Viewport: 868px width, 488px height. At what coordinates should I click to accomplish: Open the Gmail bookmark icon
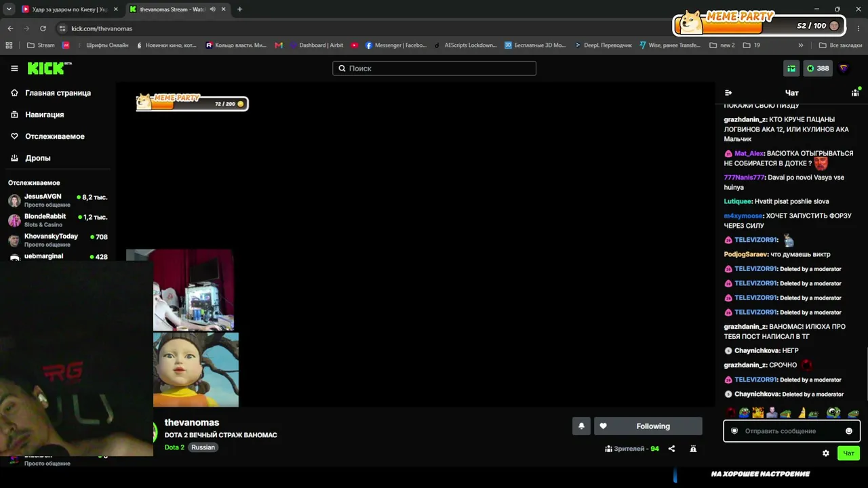pyautogui.click(x=279, y=45)
